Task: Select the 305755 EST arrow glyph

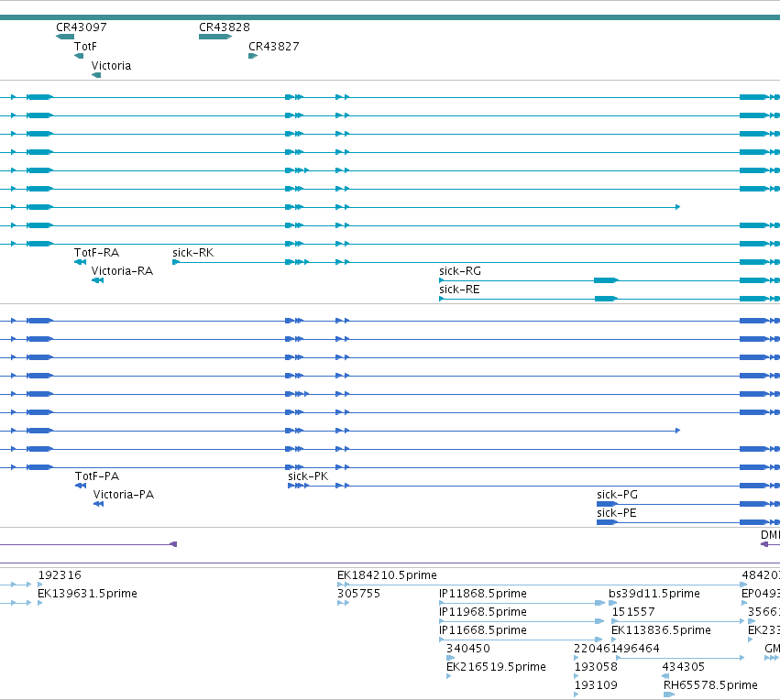Action: (x=343, y=603)
